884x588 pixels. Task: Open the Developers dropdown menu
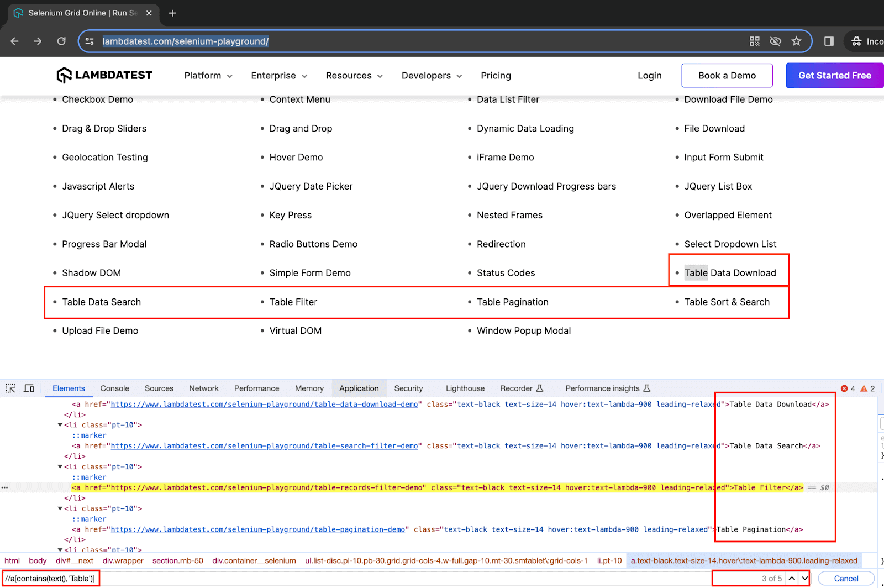tap(432, 76)
